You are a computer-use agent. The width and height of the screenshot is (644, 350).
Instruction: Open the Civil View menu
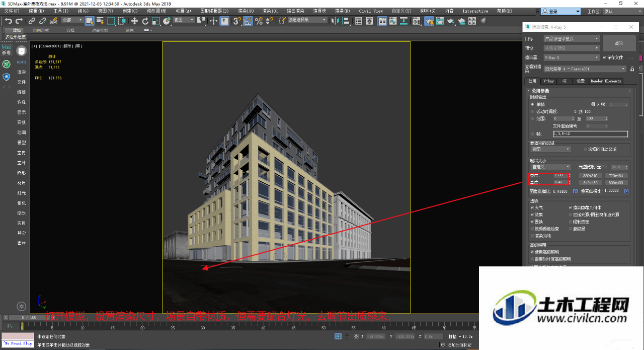pyautogui.click(x=371, y=11)
